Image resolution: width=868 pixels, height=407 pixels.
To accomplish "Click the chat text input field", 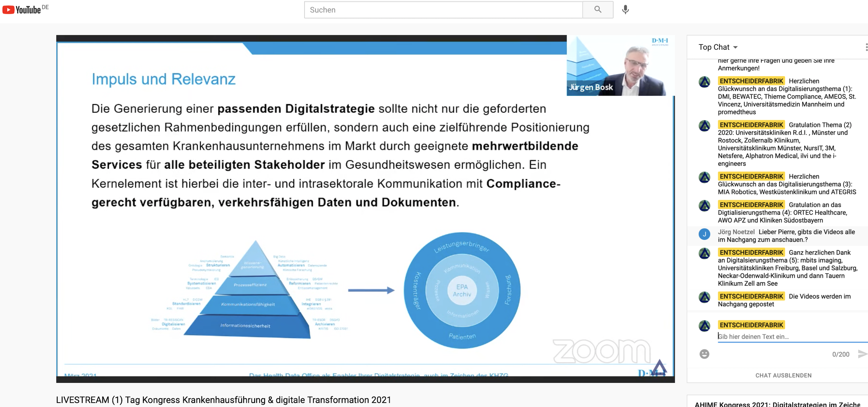I will click(x=792, y=336).
